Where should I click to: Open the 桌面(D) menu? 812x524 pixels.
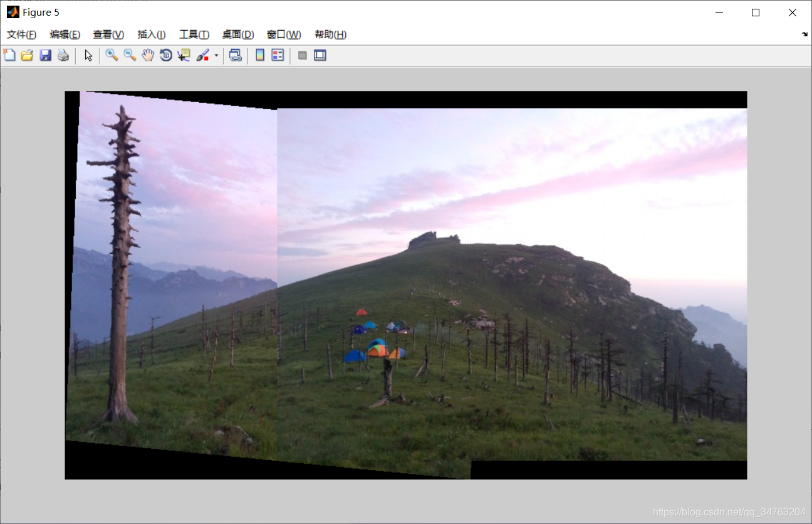(x=238, y=34)
